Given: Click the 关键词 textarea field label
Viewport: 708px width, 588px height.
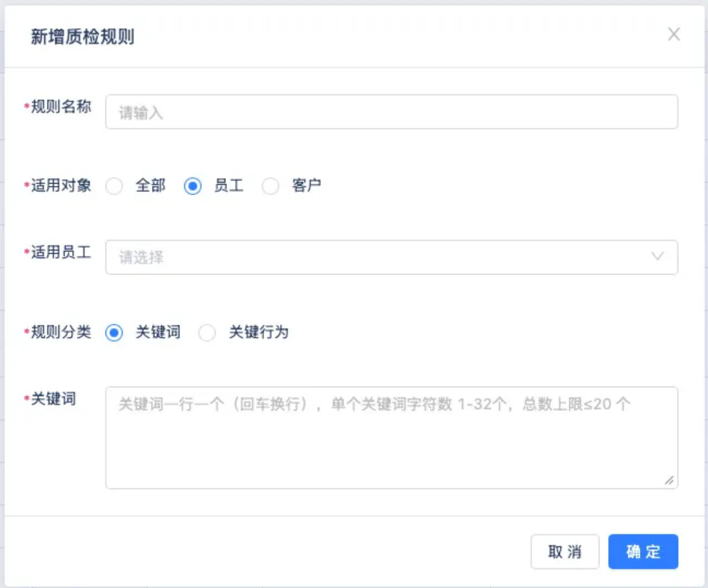Looking at the screenshot, I should (x=53, y=399).
